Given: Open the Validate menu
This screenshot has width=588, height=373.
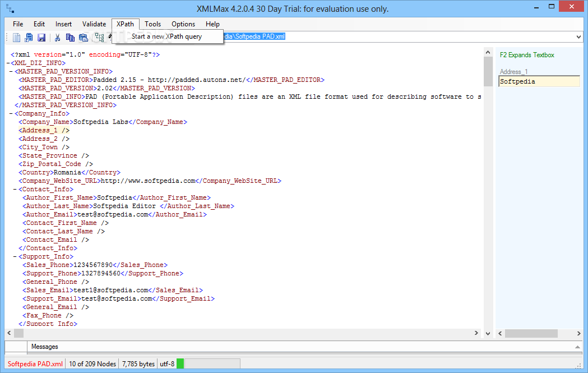Looking at the screenshot, I should [x=94, y=24].
